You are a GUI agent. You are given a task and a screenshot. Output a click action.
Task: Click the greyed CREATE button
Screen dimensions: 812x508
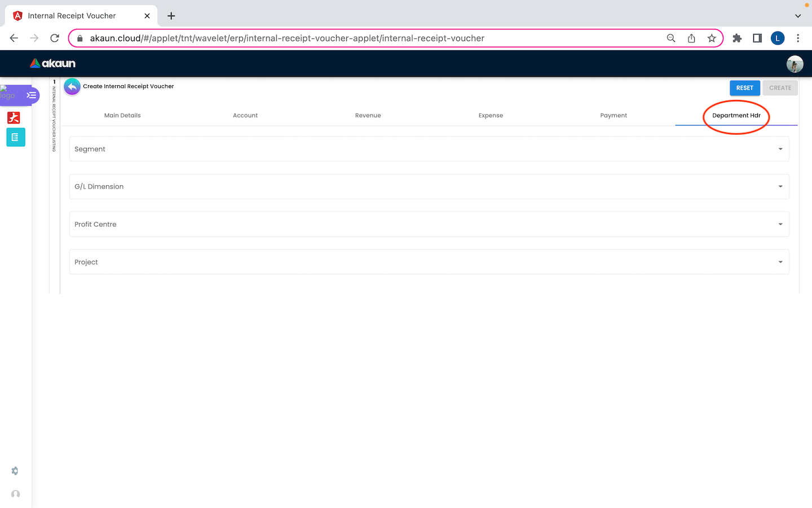click(780, 88)
